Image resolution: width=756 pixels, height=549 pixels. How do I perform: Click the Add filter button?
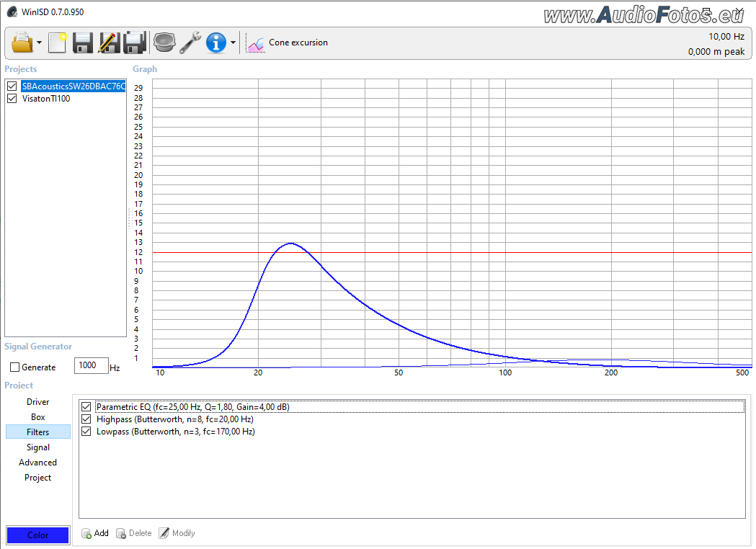(x=95, y=533)
